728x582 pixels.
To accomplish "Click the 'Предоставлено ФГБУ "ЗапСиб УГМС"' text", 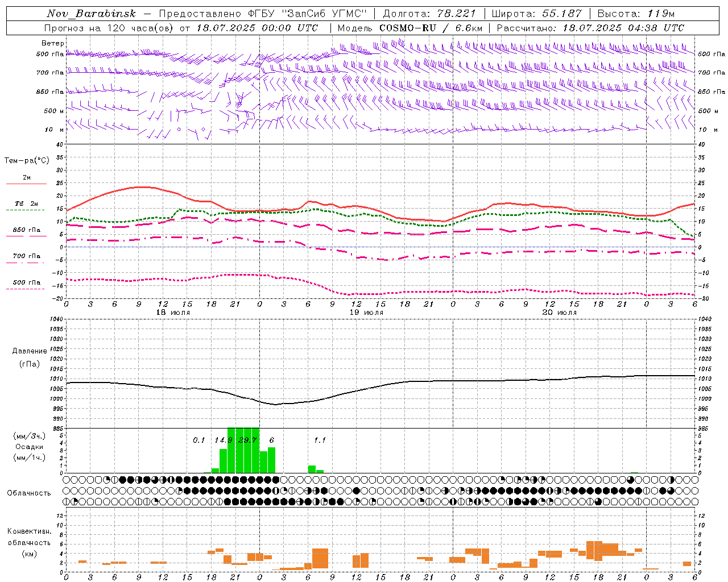I will tap(263, 14).
